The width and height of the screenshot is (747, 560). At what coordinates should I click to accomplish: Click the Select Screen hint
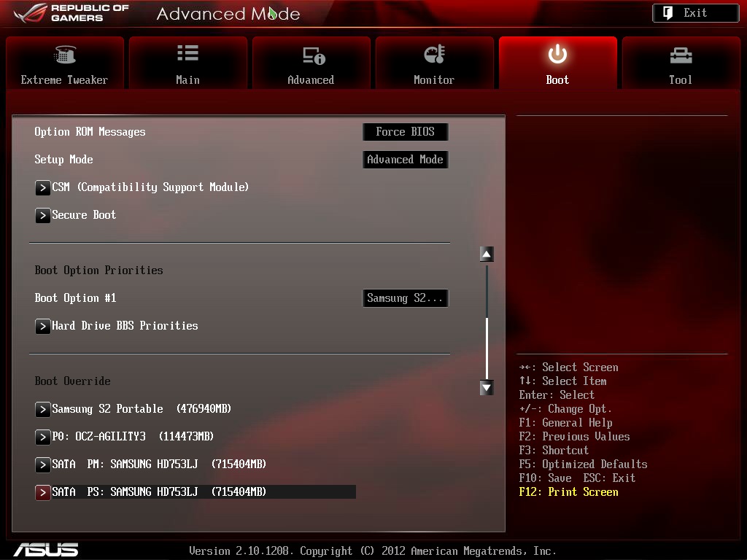click(x=569, y=367)
